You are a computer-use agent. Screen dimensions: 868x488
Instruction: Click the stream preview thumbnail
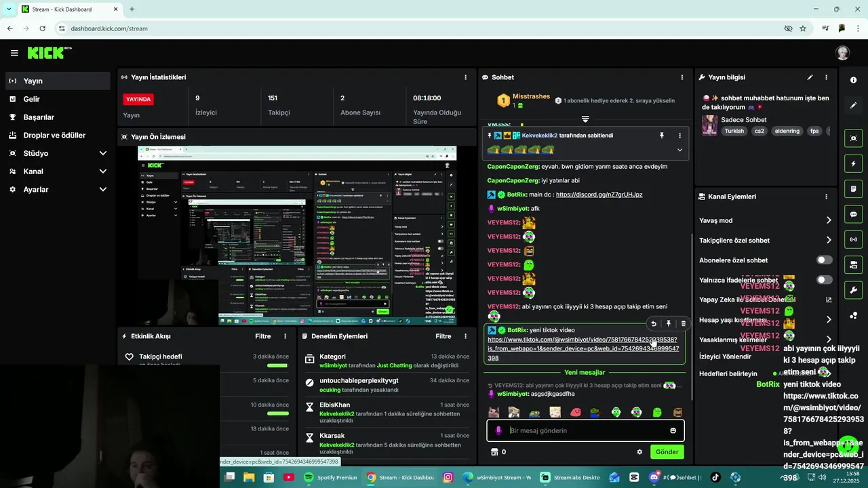(x=296, y=235)
